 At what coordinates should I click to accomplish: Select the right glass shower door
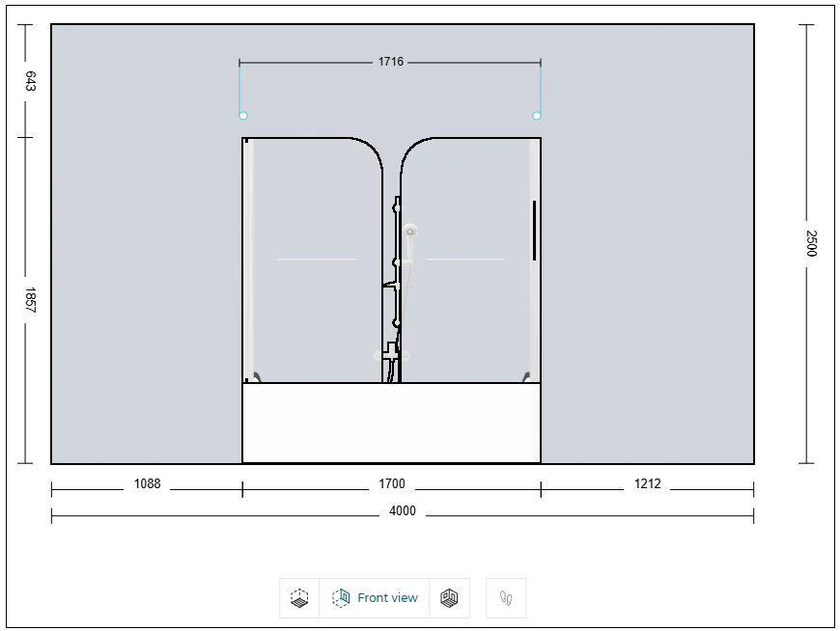click(473, 261)
